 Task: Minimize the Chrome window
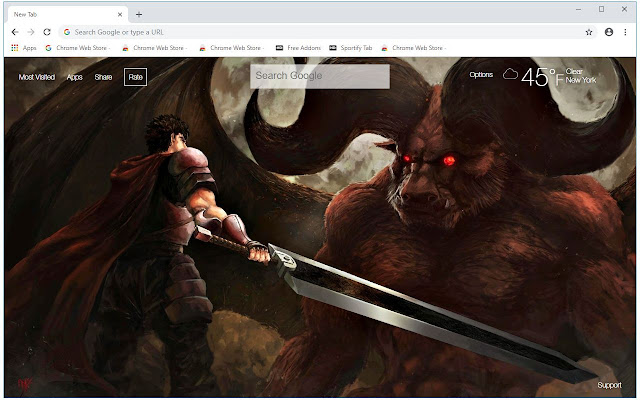point(578,9)
